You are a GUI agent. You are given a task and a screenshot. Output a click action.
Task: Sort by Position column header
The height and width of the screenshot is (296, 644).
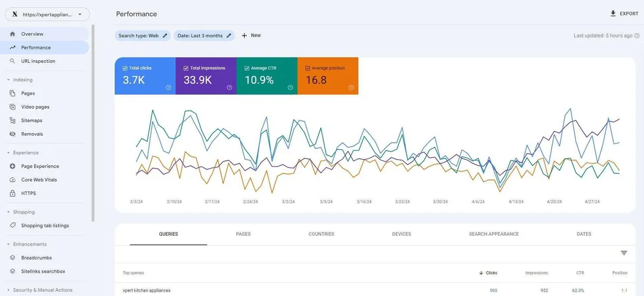point(620,273)
